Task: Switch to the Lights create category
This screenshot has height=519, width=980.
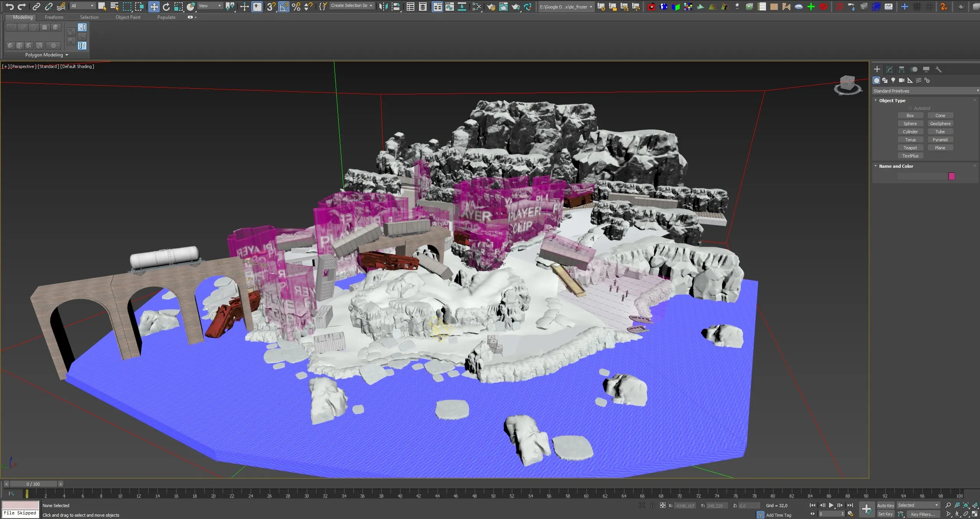Action: click(x=893, y=80)
